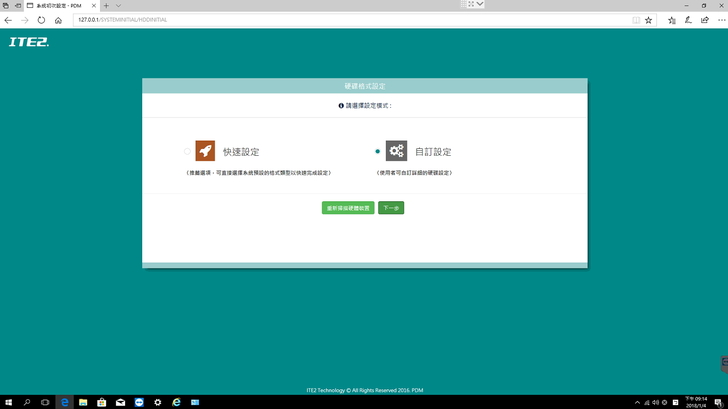728x409 pixels.
Task: Click the ITE2 logo
Action: coord(28,43)
